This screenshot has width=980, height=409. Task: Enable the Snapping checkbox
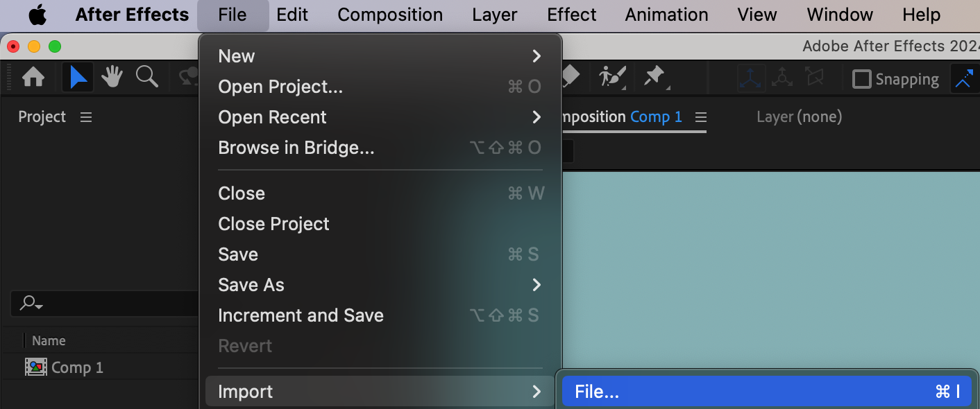click(x=861, y=79)
